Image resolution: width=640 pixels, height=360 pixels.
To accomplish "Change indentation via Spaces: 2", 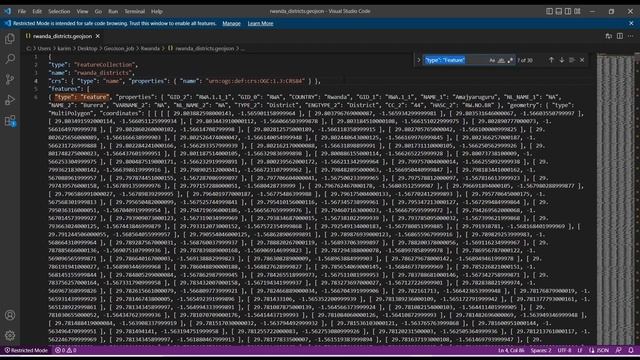I will pos(541,350).
